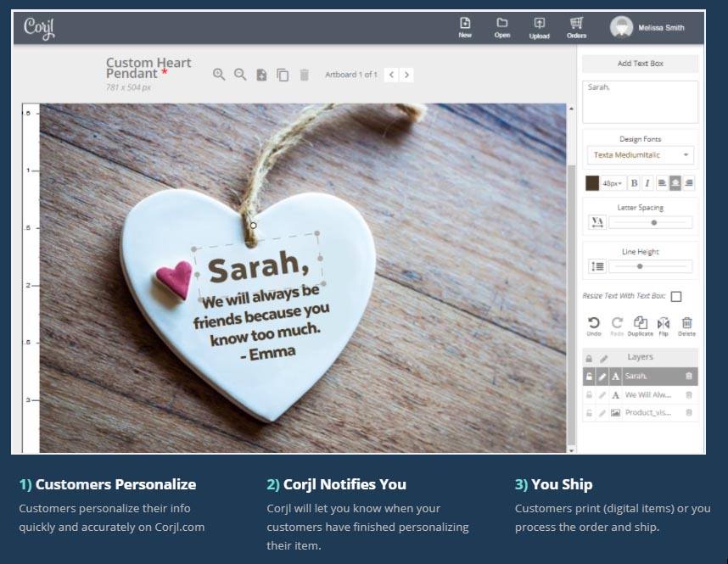The height and width of the screenshot is (564, 728).
Task: Click the Sarah, text on the heart
Action: coord(259,267)
